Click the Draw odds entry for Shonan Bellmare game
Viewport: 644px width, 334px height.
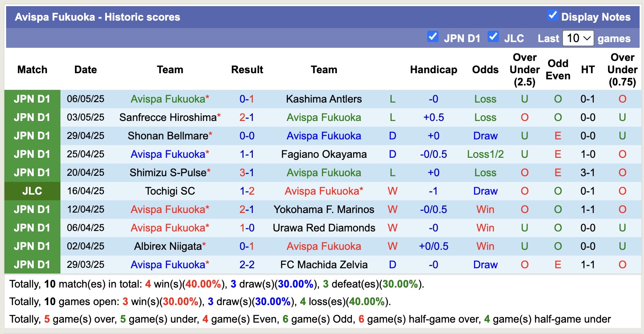(x=485, y=135)
